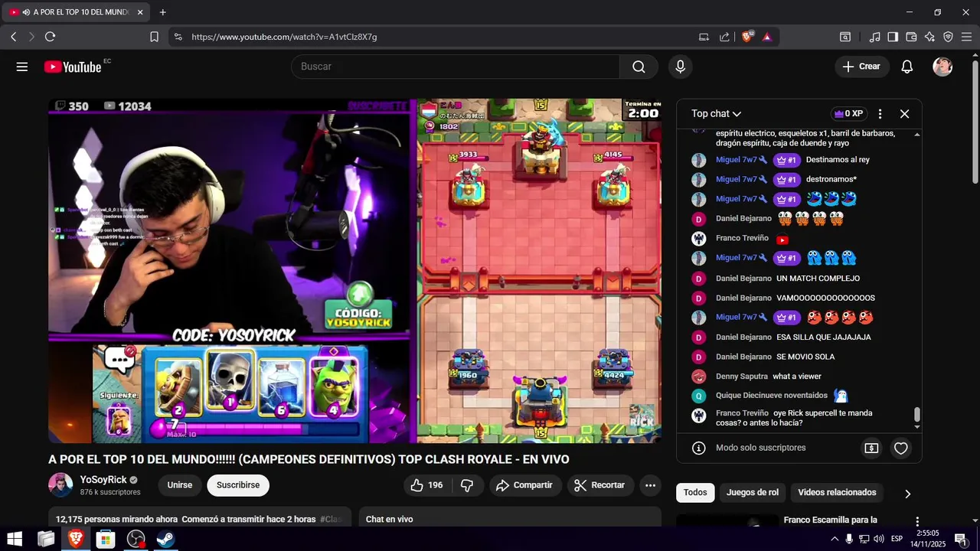Open a new browser tab
This screenshot has height=551, width=980.
pos(162,12)
